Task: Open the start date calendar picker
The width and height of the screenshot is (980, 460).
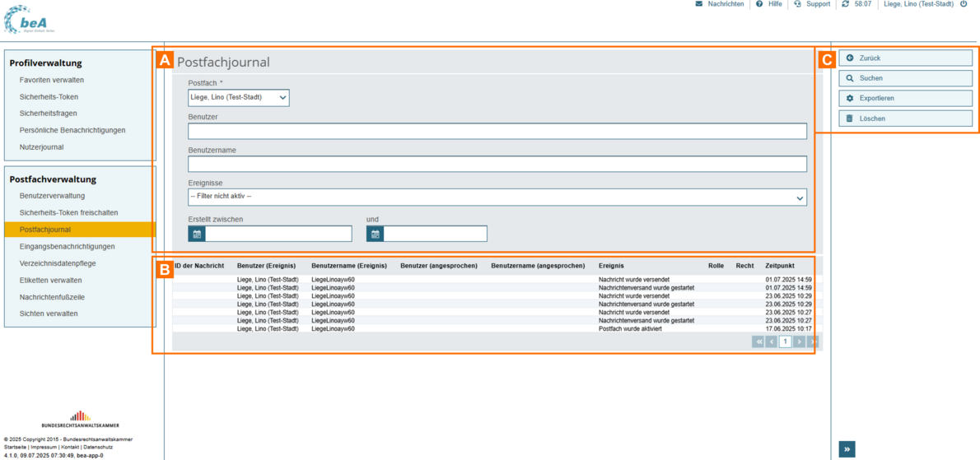Action: (x=197, y=235)
